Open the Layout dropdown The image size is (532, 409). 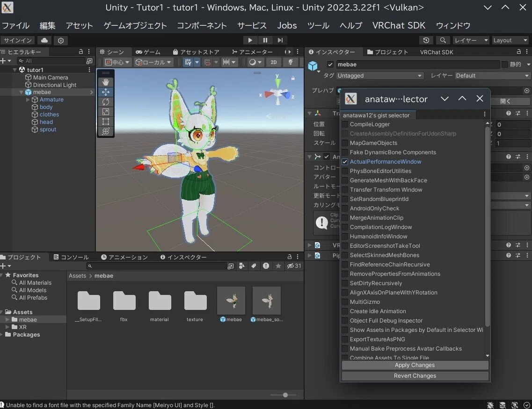510,40
